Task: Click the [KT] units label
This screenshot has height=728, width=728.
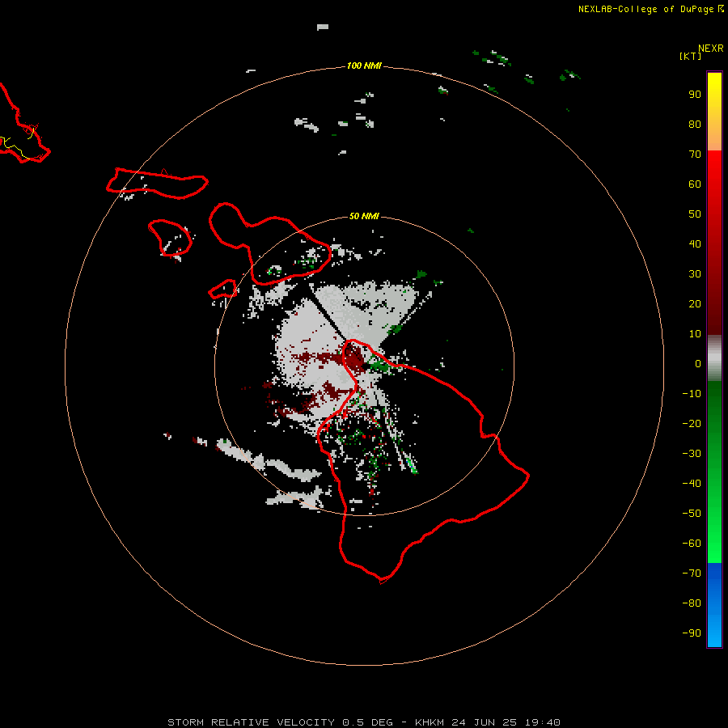Action: pos(691,56)
